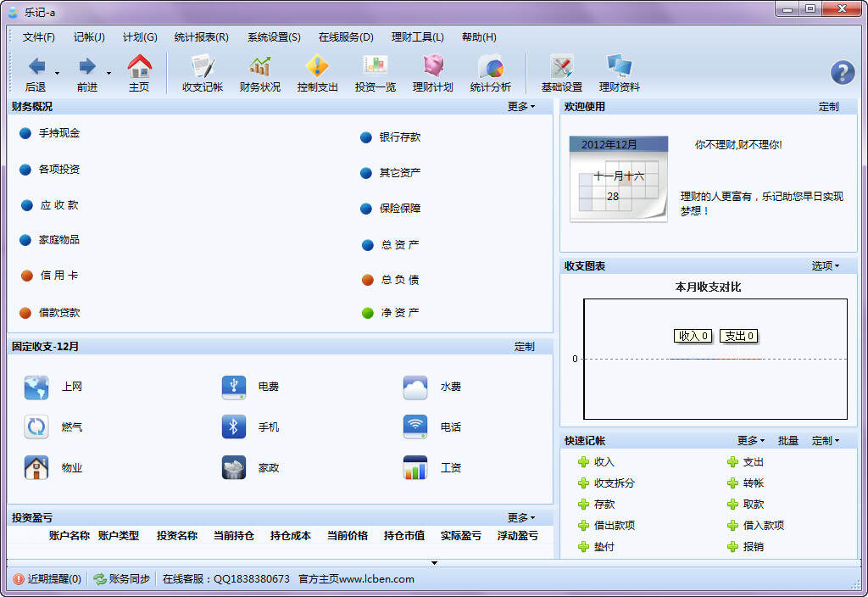Open 定制 dropdown in 快速记帐 panel
Image resolution: width=868 pixels, height=597 pixels.
(826, 441)
